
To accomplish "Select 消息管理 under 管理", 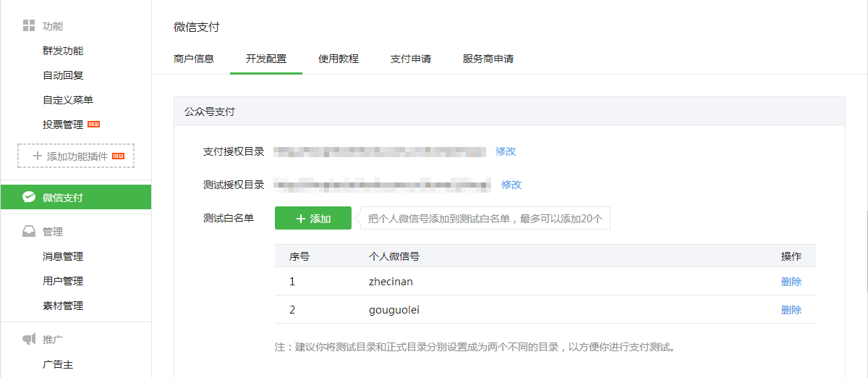I will [63, 256].
